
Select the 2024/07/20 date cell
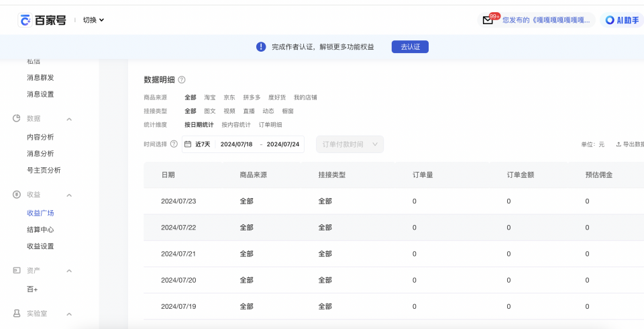tap(178, 280)
